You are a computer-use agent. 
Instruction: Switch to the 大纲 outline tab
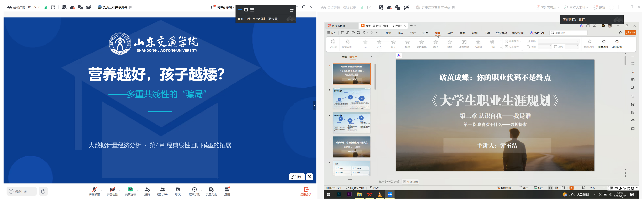tap(344, 57)
